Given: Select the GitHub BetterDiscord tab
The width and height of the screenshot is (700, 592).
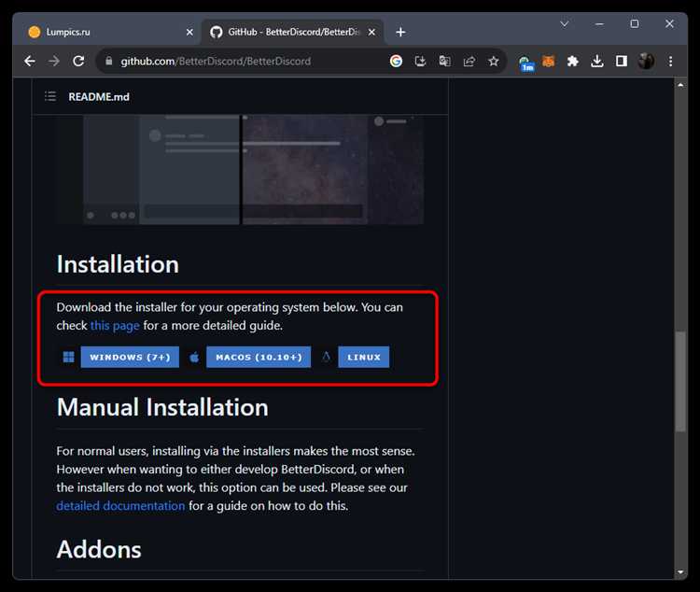Looking at the screenshot, I should [292, 32].
